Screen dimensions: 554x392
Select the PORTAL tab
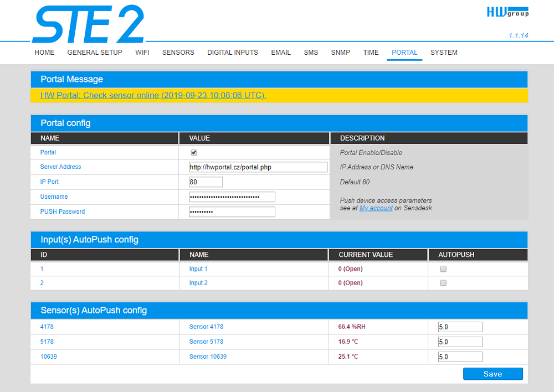pos(404,53)
